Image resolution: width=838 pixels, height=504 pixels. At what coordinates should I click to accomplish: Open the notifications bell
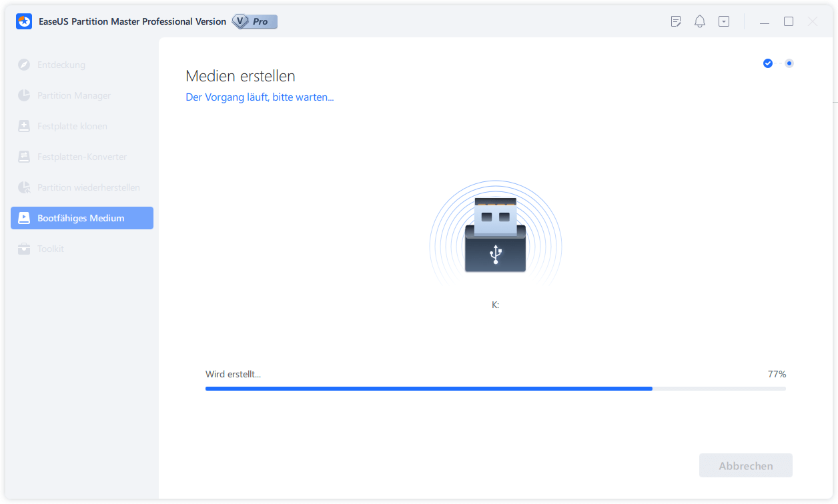pyautogui.click(x=700, y=21)
